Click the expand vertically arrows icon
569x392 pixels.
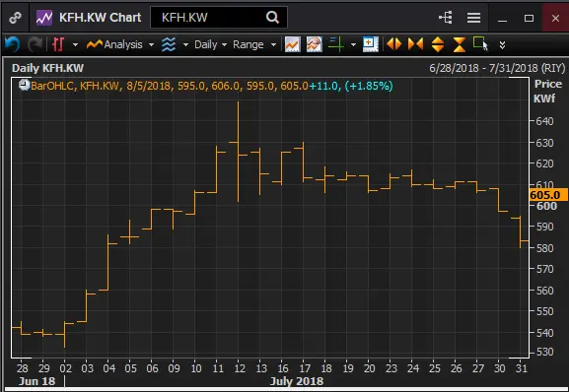(x=438, y=44)
